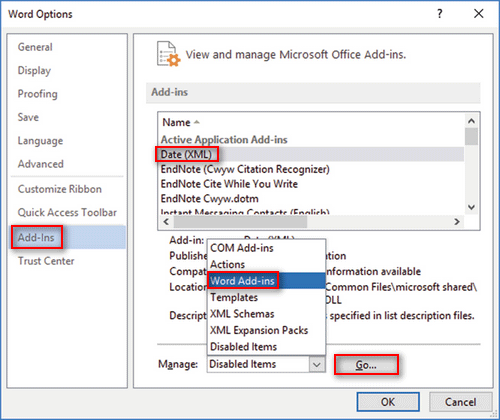Open the Display options category
Image resolution: width=500 pixels, height=420 pixels.
pos(34,70)
